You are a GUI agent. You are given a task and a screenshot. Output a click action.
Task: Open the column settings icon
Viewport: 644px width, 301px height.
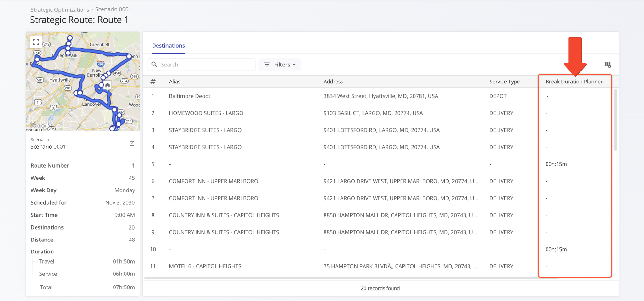[608, 65]
